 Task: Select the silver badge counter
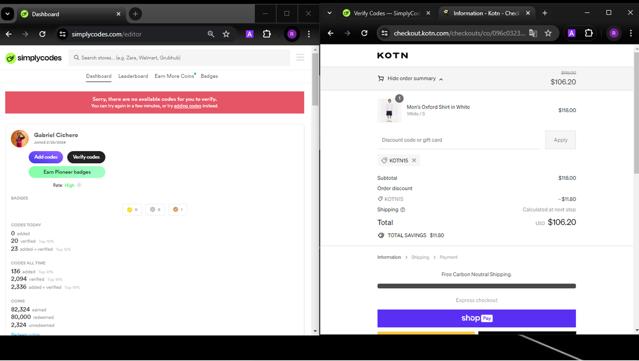pyautogui.click(x=155, y=209)
